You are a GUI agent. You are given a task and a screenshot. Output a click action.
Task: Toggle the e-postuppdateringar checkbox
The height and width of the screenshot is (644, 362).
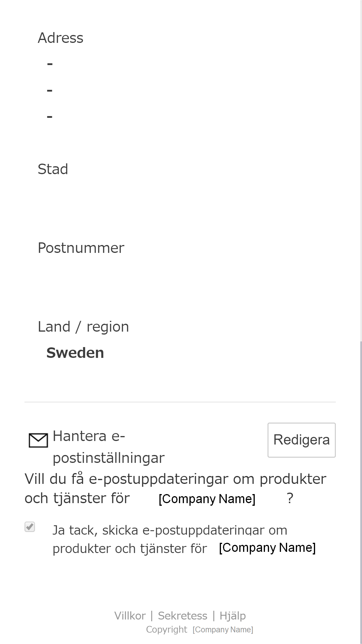pos(30,527)
